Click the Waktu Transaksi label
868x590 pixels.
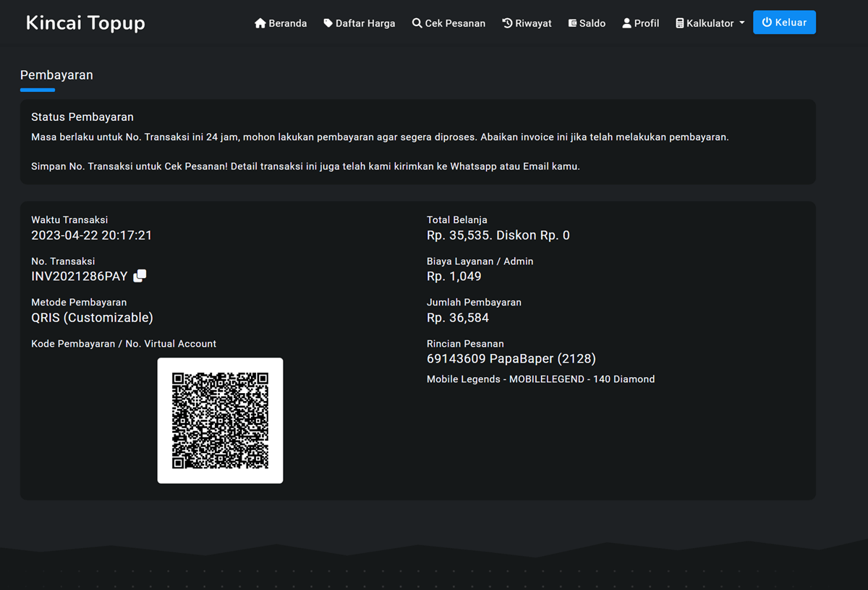(x=69, y=220)
